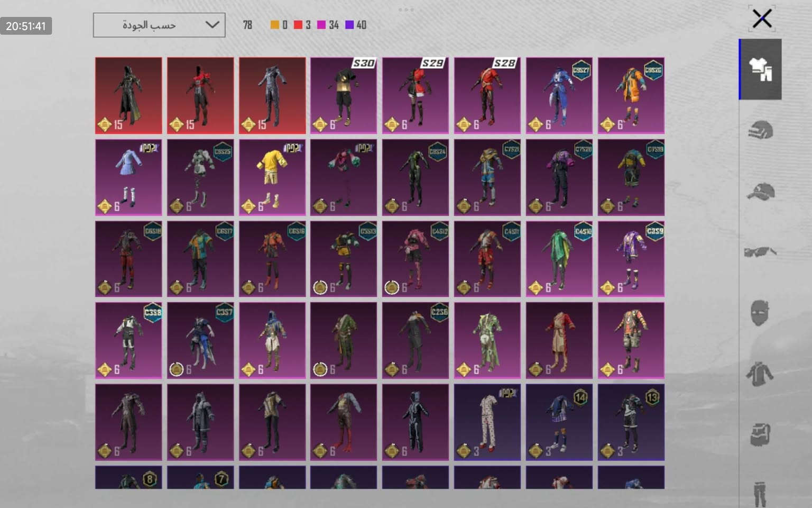Select the outfit with badge 13
812x508 pixels.
tap(631, 422)
